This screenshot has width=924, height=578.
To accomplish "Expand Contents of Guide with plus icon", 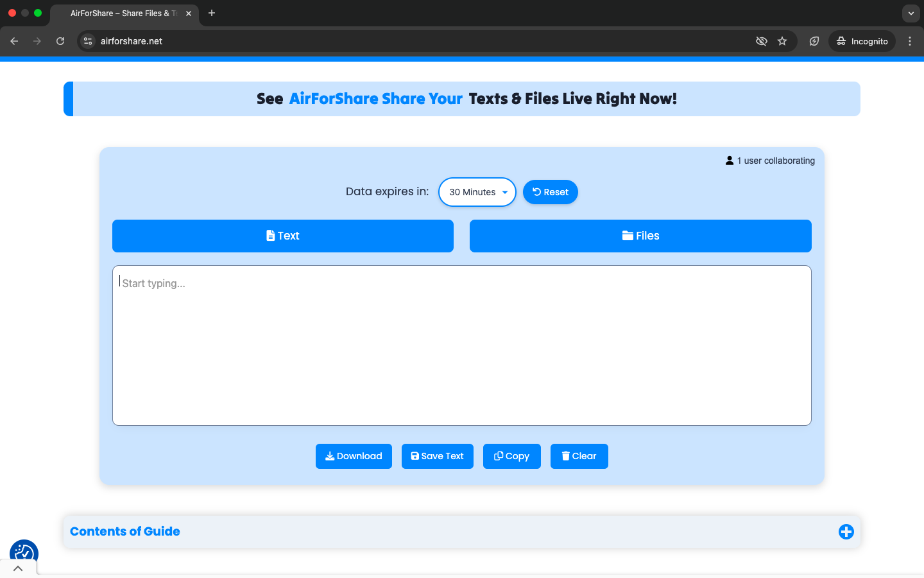I will [846, 532].
